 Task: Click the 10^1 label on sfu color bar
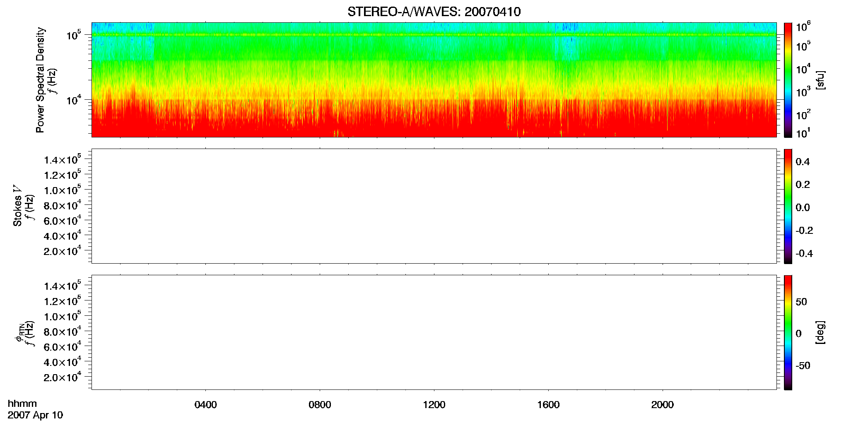pos(803,133)
